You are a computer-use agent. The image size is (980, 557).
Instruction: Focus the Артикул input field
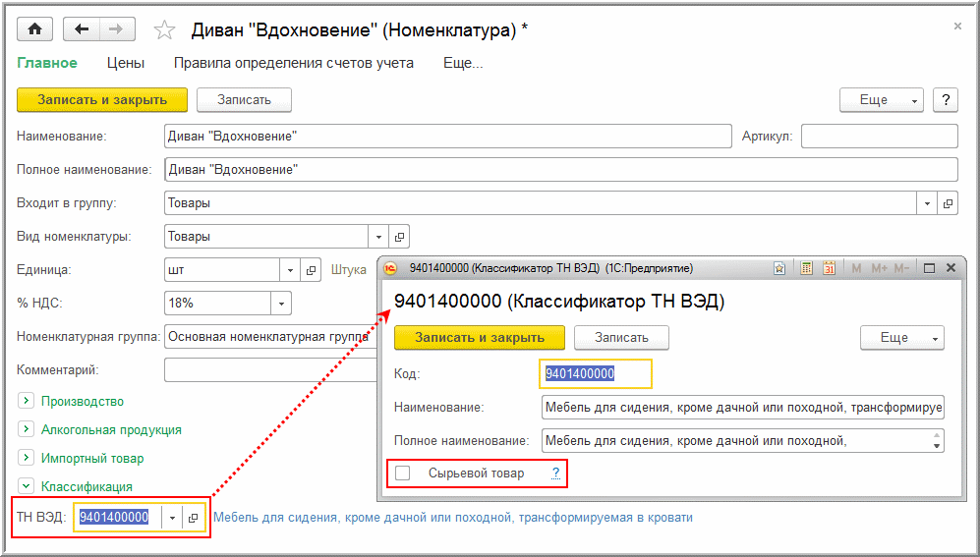(x=880, y=137)
